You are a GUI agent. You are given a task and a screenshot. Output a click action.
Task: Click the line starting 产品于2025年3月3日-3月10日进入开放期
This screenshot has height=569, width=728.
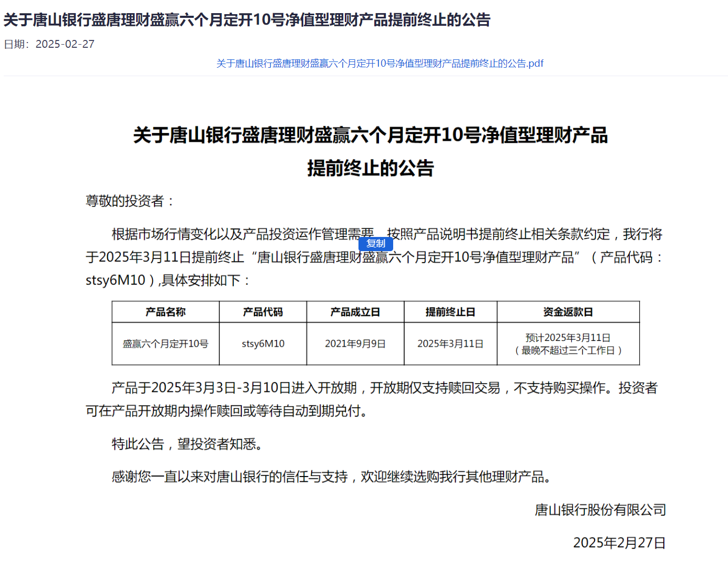tap(385, 388)
